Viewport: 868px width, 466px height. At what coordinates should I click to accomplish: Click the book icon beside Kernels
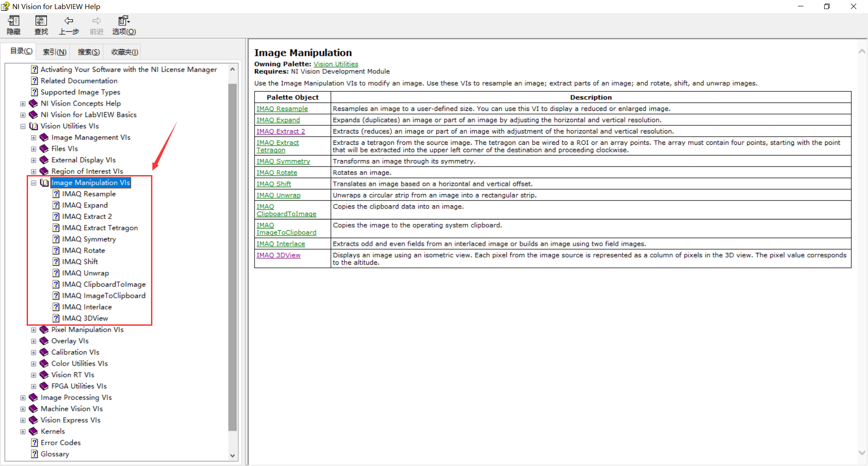point(33,431)
